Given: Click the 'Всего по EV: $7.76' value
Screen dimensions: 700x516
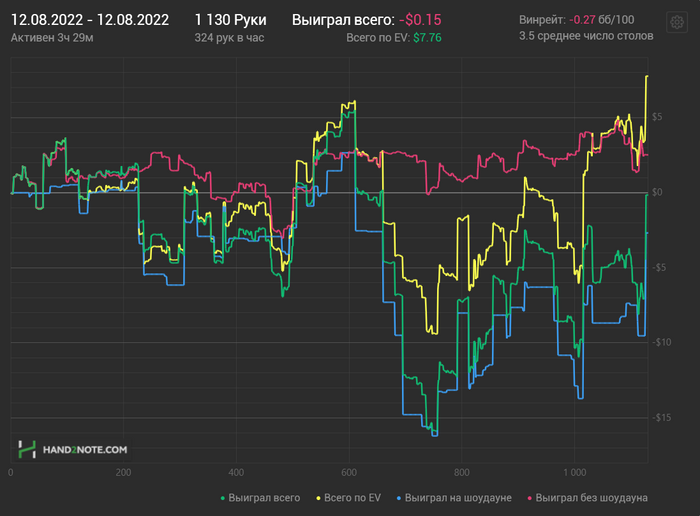Looking at the screenshot, I should pyautogui.click(x=394, y=38).
